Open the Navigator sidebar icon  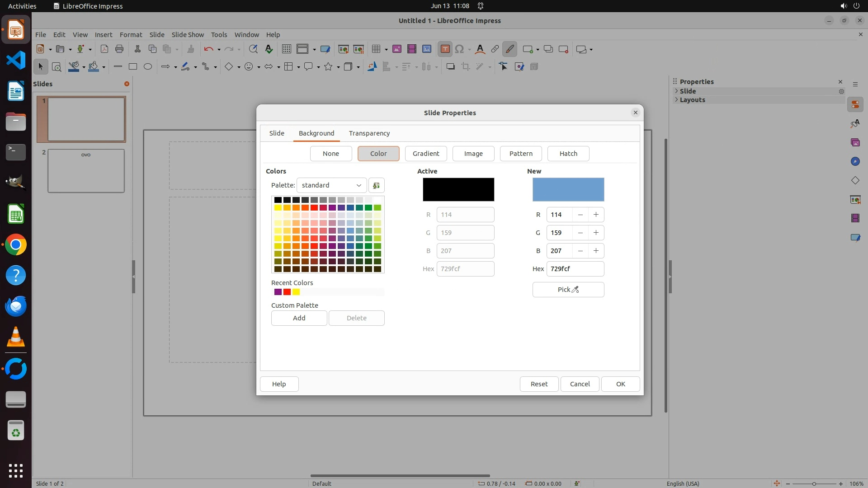click(x=855, y=161)
